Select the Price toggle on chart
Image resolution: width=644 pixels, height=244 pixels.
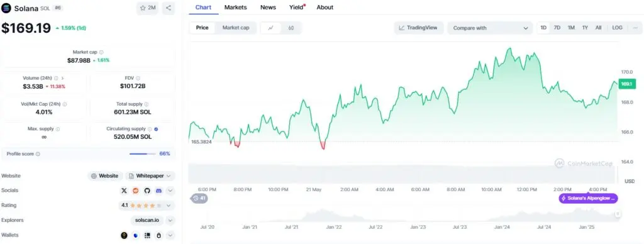(x=202, y=28)
